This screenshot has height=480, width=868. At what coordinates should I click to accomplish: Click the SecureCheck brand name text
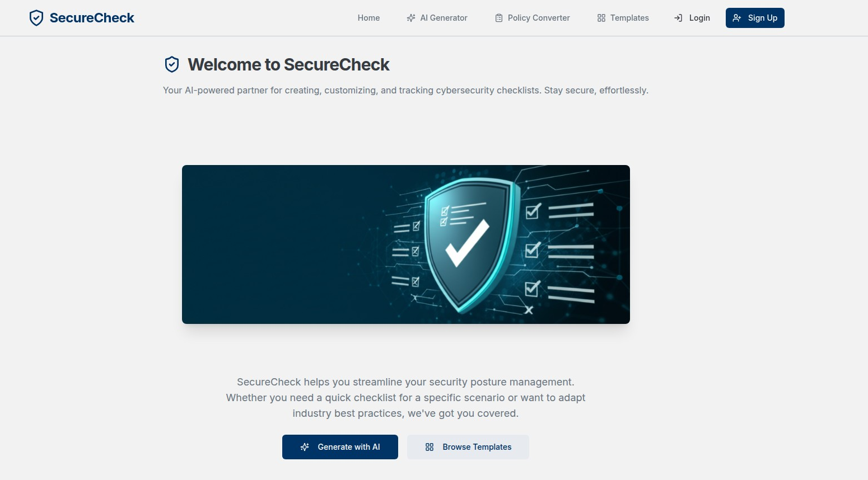click(92, 18)
